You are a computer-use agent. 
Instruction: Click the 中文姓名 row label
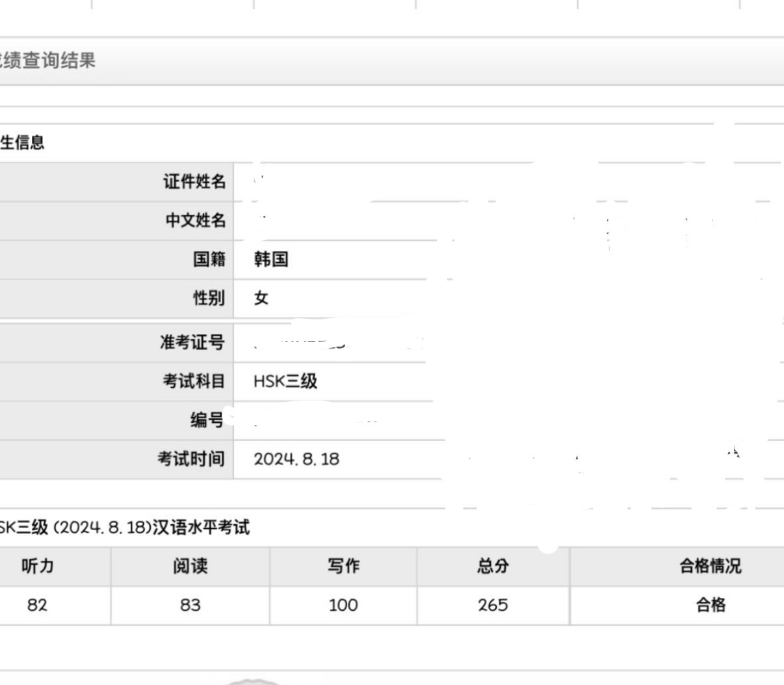(195, 221)
